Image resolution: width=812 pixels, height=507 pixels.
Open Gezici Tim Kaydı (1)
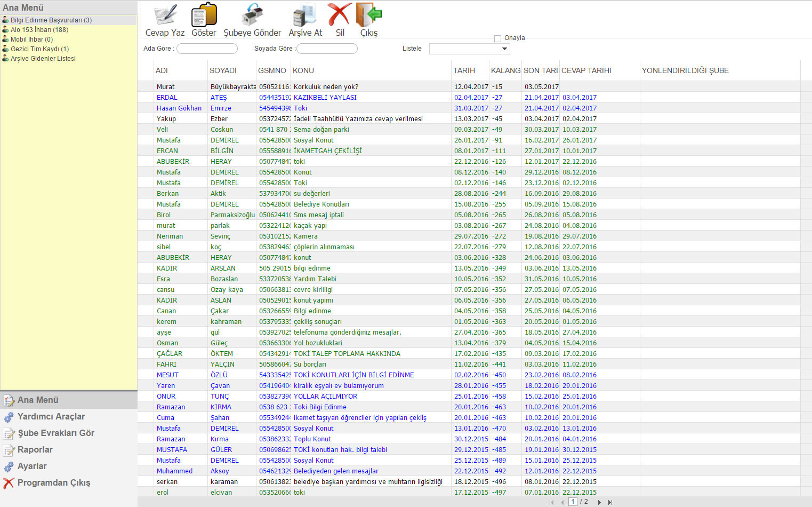click(x=39, y=49)
